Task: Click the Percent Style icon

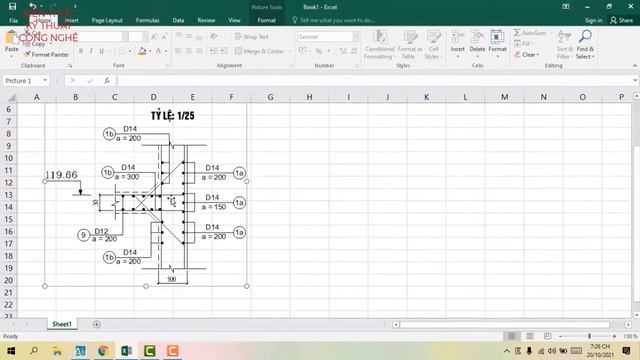Action: click(318, 51)
